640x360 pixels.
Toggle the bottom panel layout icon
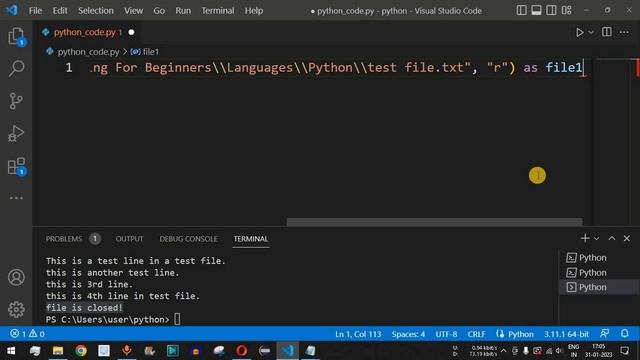[536, 10]
